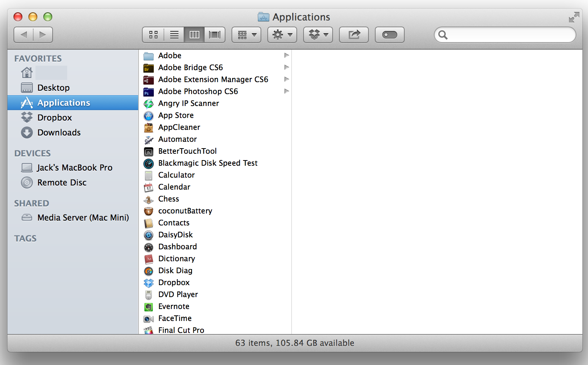Select Remote Disc in Devices
Viewport: 588px width, 365px height.
73,182
